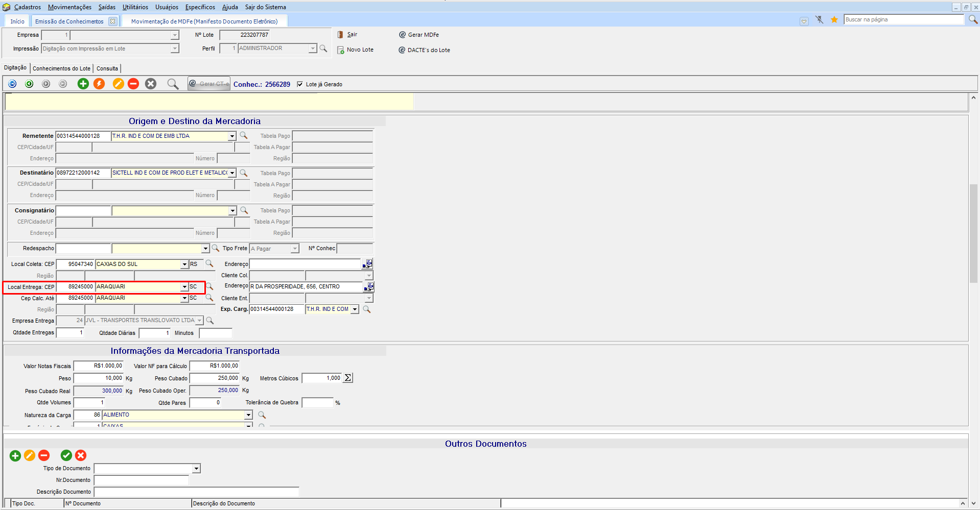Open Local Coleta city dropdown
The image size is (980, 510).
point(184,264)
